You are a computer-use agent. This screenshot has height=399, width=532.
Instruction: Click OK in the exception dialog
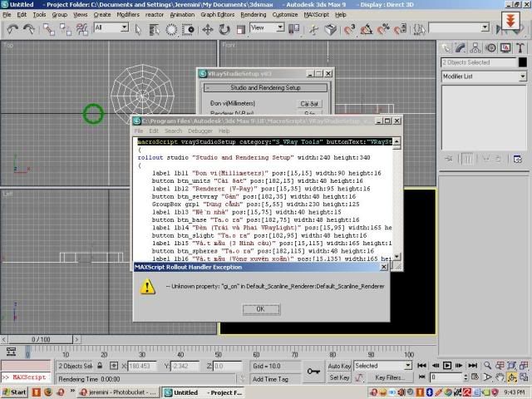(261, 309)
